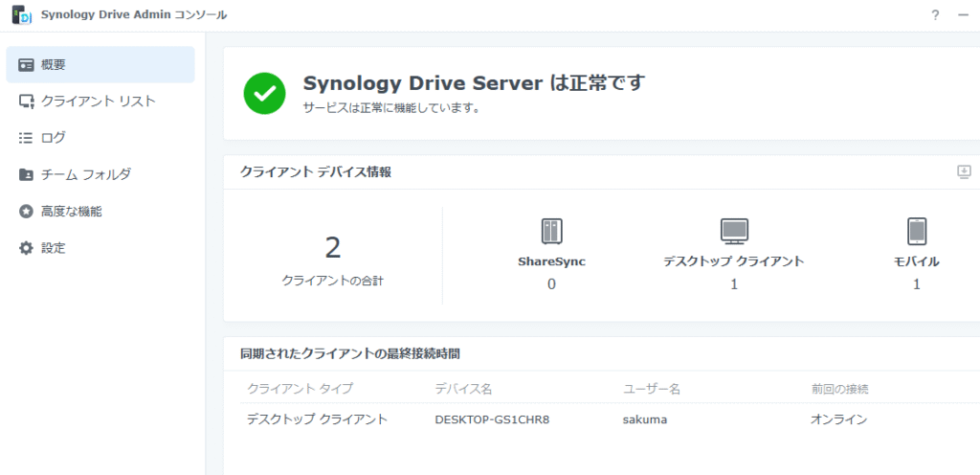
Task: Click the デバイス名 column header
Action: 464,389
